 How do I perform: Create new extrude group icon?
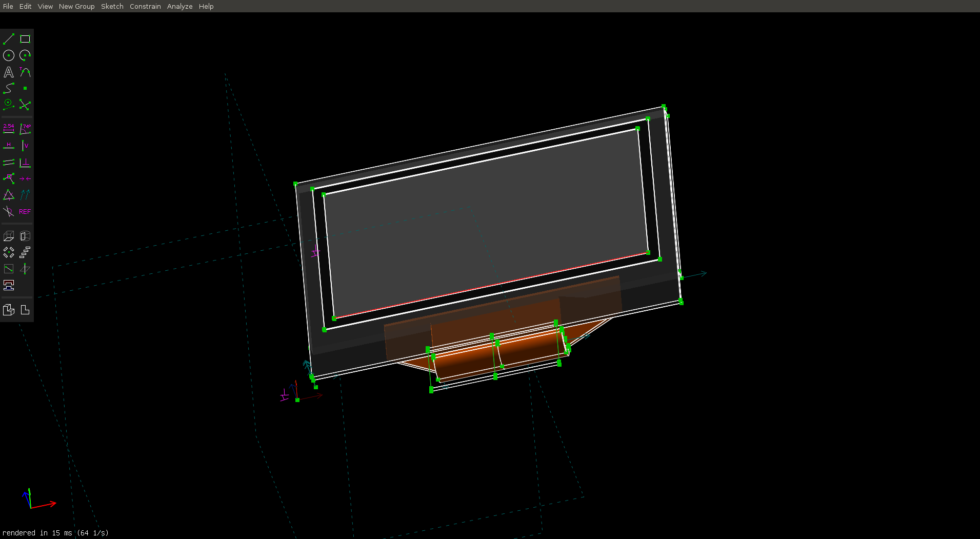tap(9, 236)
